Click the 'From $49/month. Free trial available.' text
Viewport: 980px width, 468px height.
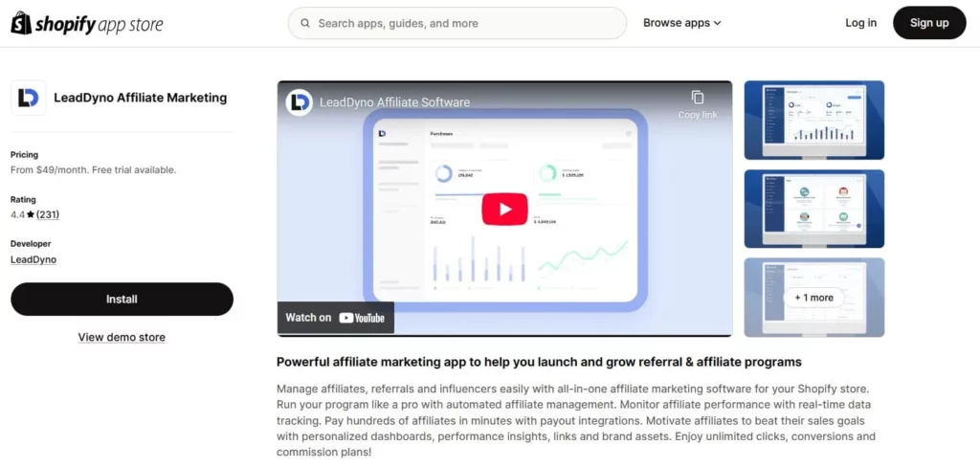tap(93, 169)
